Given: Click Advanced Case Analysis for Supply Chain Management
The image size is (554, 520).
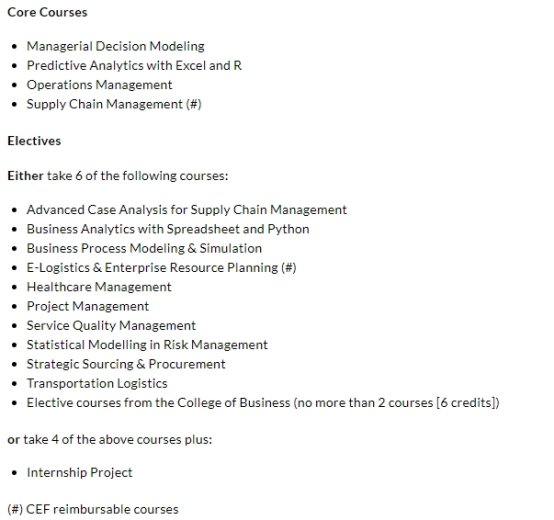Looking at the screenshot, I should click(x=187, y=210).
